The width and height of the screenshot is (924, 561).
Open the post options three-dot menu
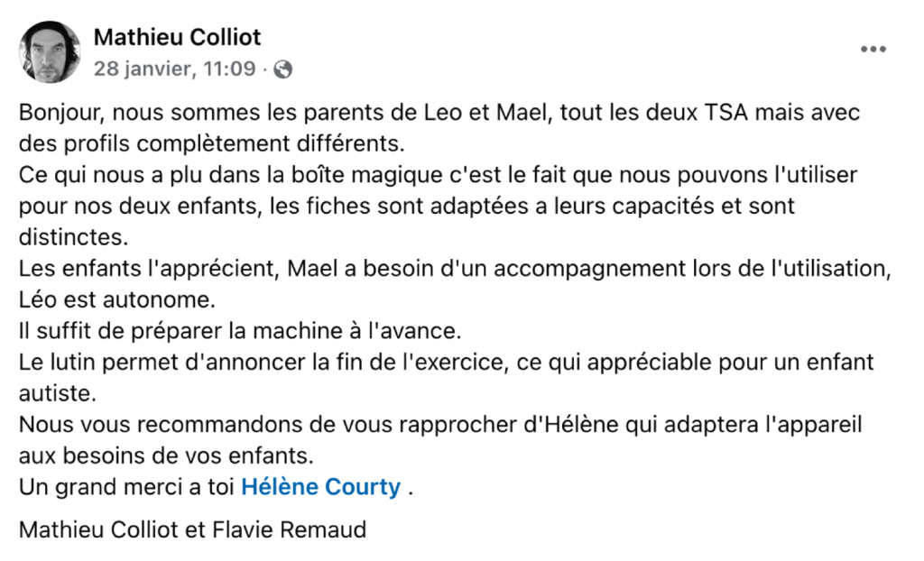(873, 50)
